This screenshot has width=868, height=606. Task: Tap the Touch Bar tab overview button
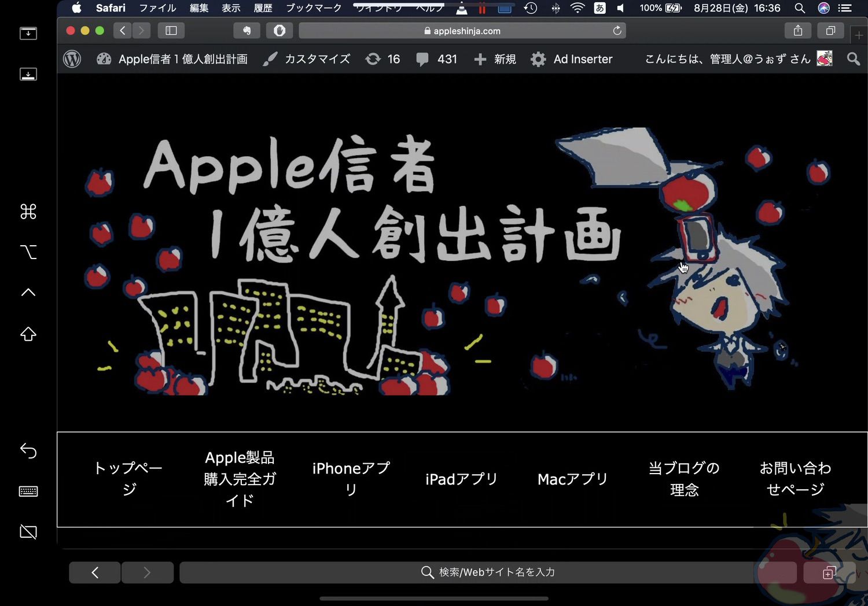829,572
